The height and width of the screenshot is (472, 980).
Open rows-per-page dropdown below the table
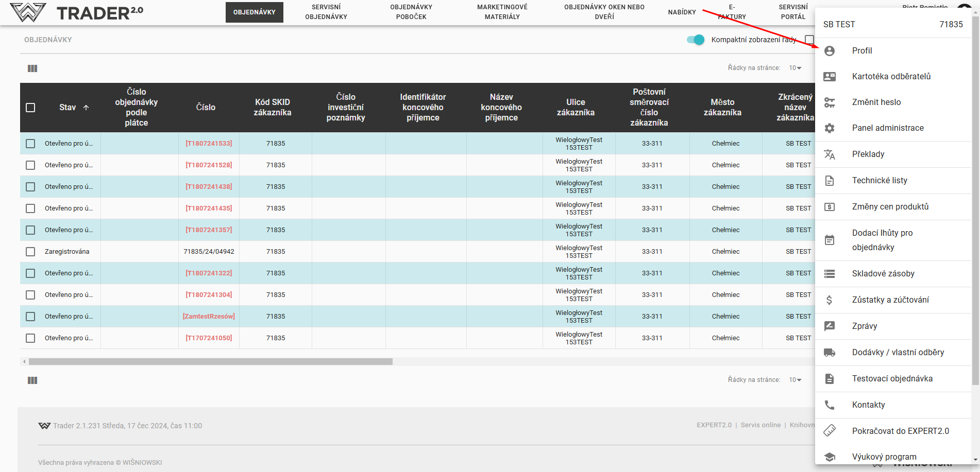click(795, 380)
